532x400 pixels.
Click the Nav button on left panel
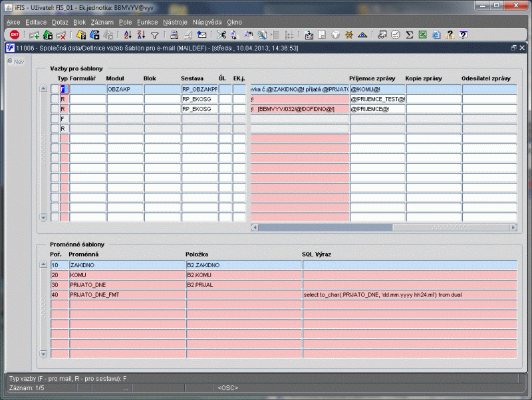tap(16, 61)
